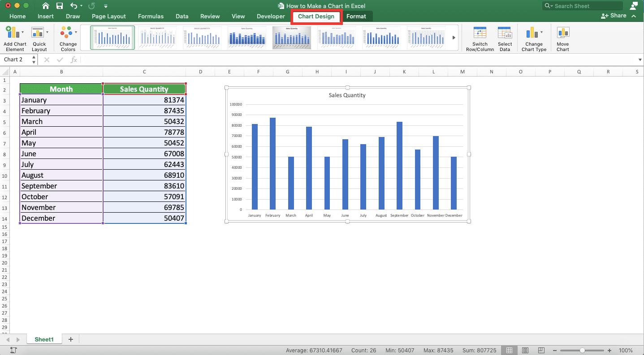Apply the fourth chart style with thick bars
Screen dimensions: 644x355
[247, 38]
